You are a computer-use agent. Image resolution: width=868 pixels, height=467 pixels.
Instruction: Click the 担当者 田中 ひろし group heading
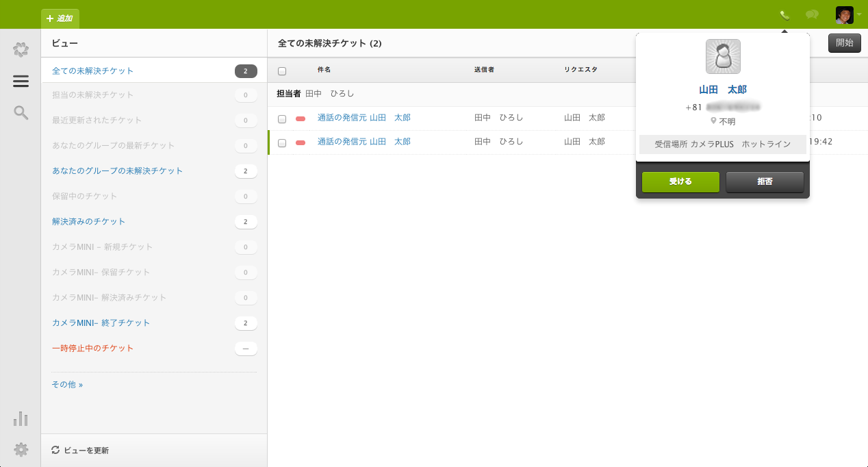315,93
